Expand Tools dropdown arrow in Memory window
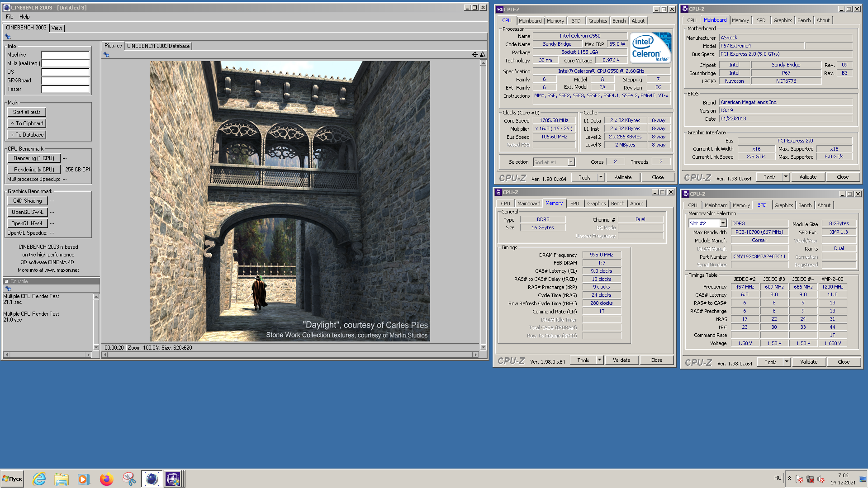The image size is (868, 488). pyautogui.click(x=599, y=360)
